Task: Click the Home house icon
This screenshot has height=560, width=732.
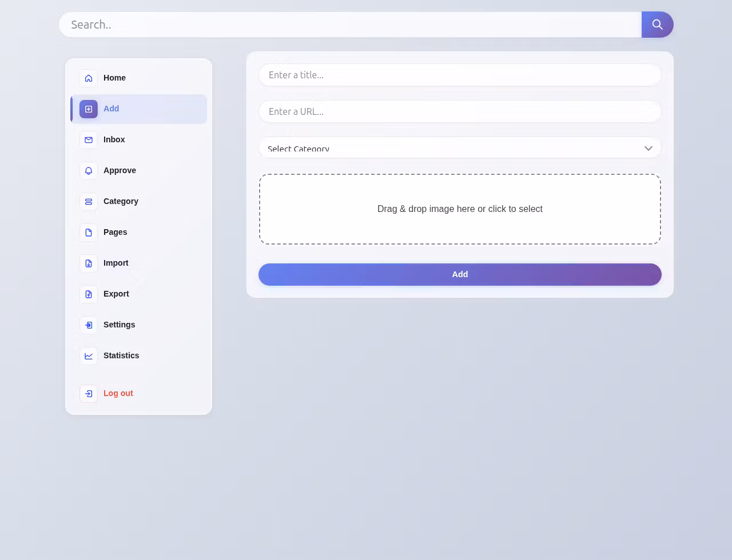Action: (x=89, y=78)
